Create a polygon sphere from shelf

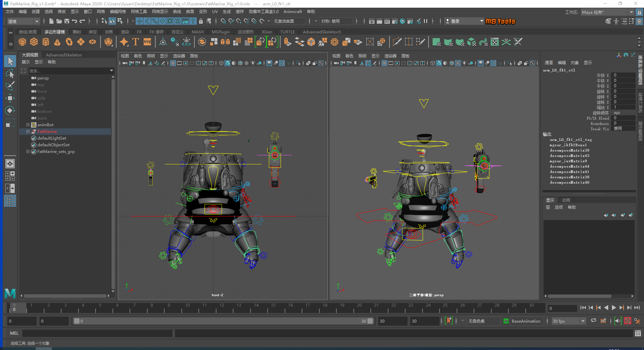pyautogui.click(x=22, y=42)
